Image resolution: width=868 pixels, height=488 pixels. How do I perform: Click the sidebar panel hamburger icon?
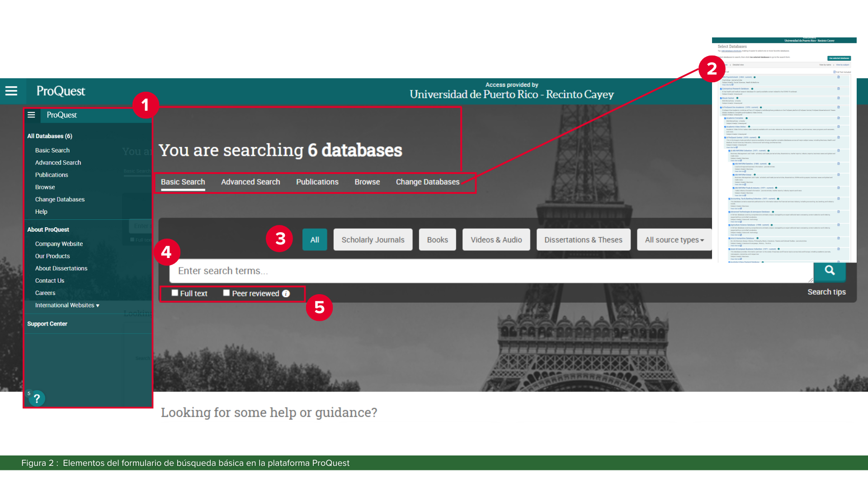pos(31,115)
